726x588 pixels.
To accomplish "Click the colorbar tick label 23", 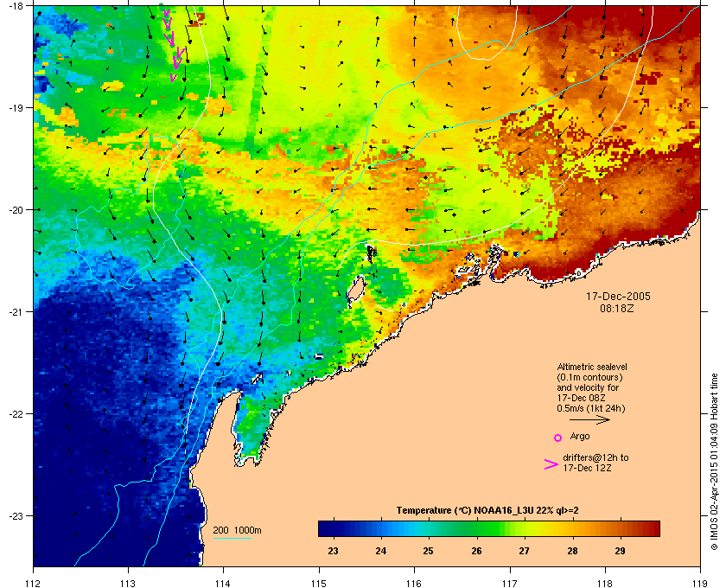I will tap(333, 551).
